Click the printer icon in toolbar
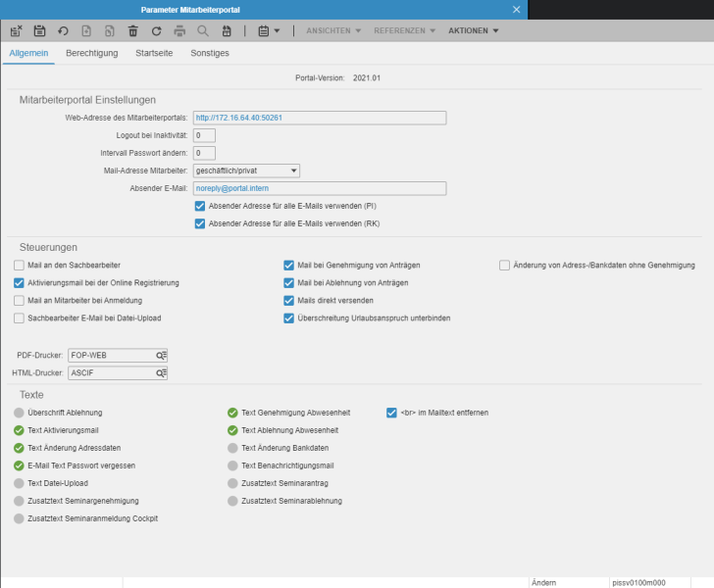This screenshot has height=588, width=714. click(x=179, y=30)
